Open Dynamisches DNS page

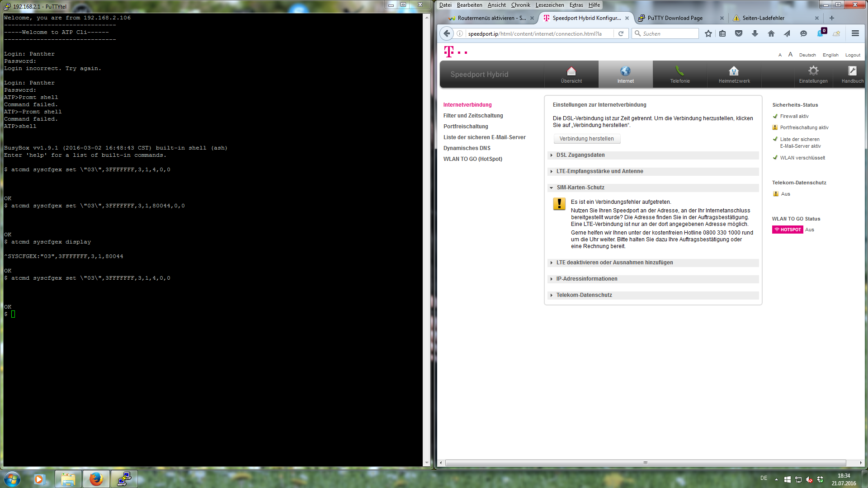click(467, 148)
